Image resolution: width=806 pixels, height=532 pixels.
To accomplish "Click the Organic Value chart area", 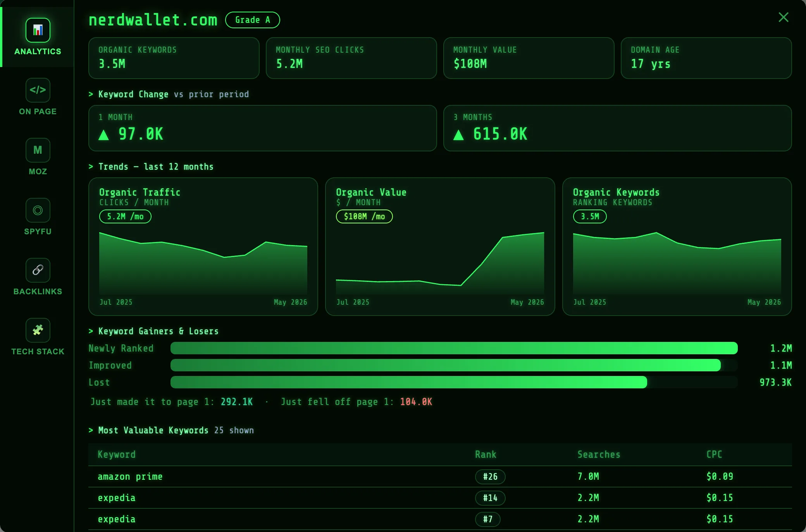I will [x=440, y=263].
